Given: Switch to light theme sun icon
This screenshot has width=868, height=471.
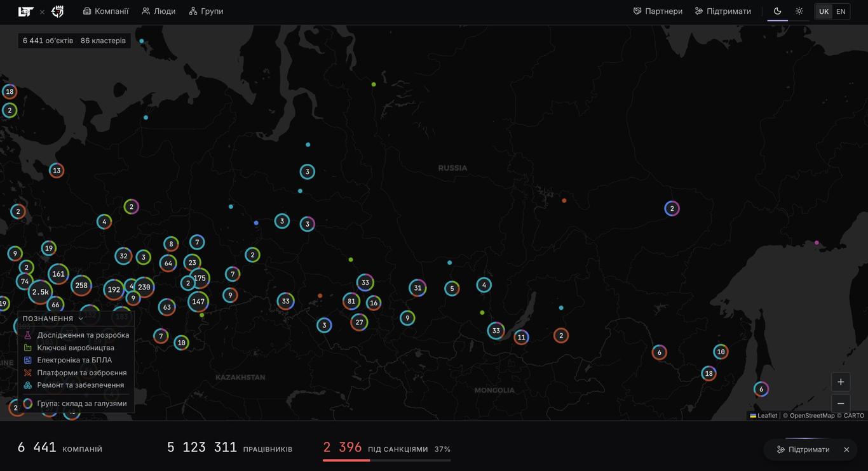Looking at the screenshot, I should (x=799, y=11).
